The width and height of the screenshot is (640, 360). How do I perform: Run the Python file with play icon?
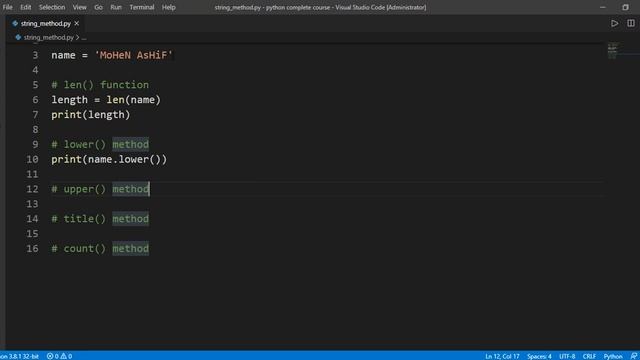(614, 24)
